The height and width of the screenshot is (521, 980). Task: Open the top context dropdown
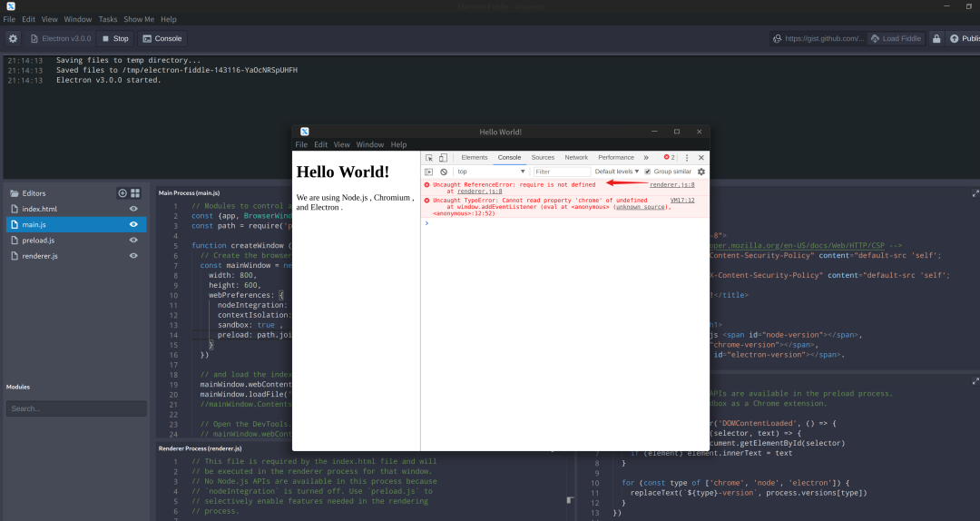pyautogui.click(x=491, y=172)
